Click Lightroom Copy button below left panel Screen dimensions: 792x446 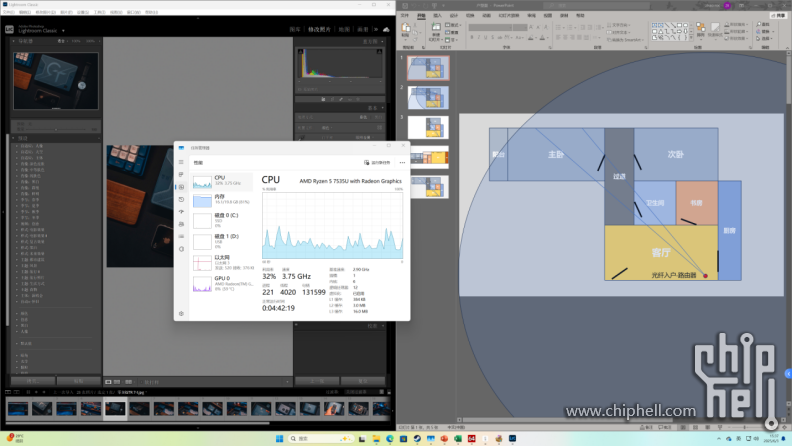pos(33,381)
